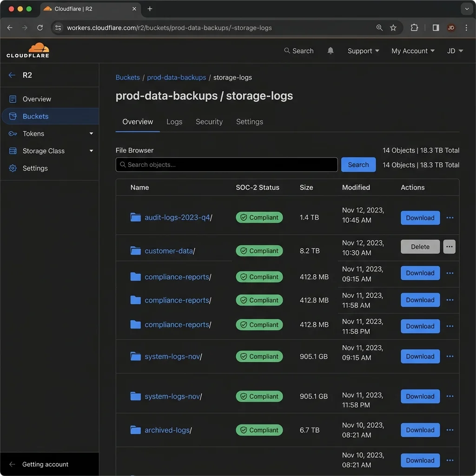476x476 pixels.
Task: Open new browser tab
Action: click(x=150, y=9)
